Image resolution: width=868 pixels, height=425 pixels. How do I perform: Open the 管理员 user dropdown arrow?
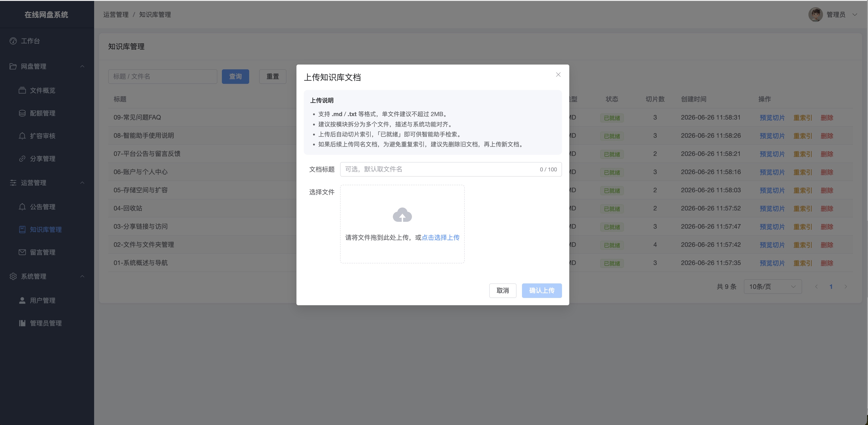pyautogui.click(x=855, y=15)
